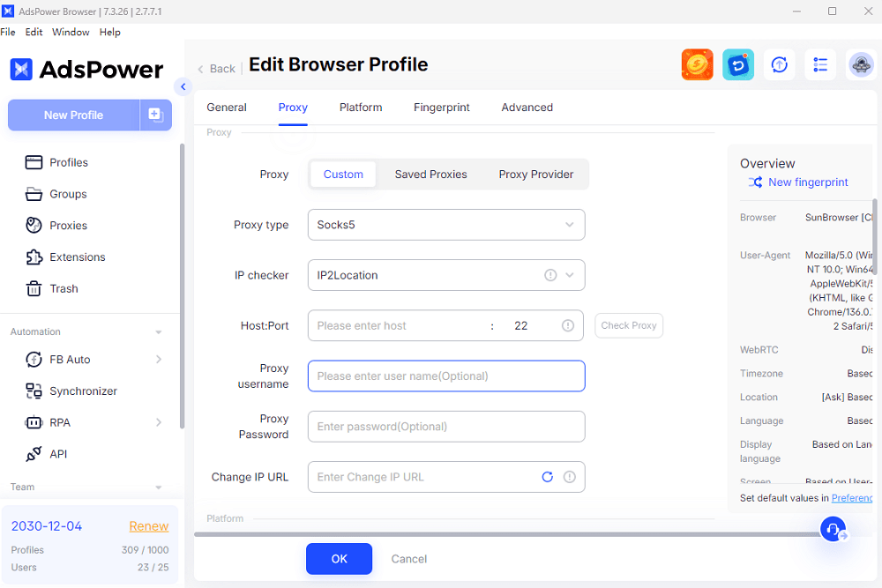Focus the Proxy Password field

pos(446,427)
